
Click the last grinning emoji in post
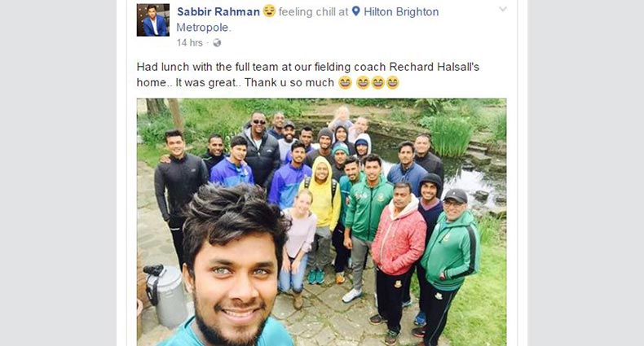[x=393, y=83]
